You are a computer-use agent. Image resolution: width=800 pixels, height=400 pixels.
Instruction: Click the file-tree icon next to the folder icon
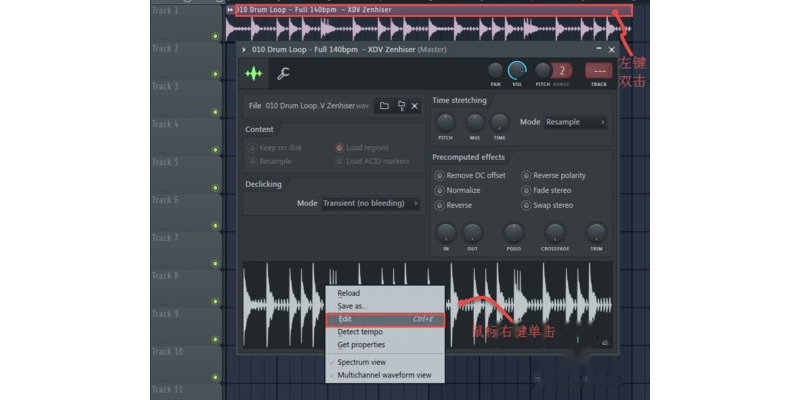point(401,106)
